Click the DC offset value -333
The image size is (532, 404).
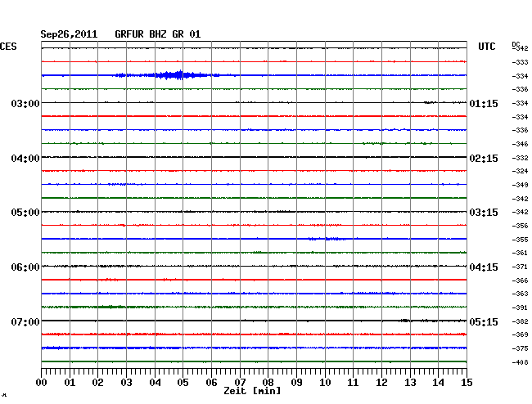coord(520,62)
